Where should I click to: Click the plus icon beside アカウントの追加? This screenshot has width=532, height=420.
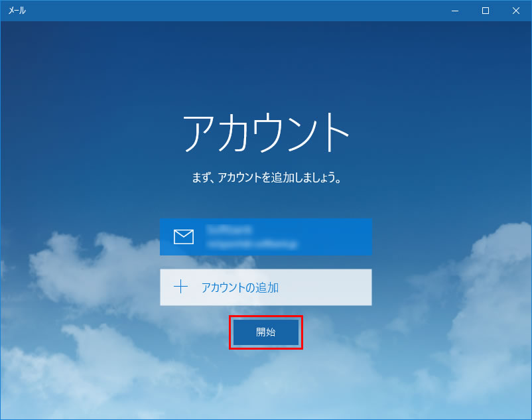pos(180,287)
